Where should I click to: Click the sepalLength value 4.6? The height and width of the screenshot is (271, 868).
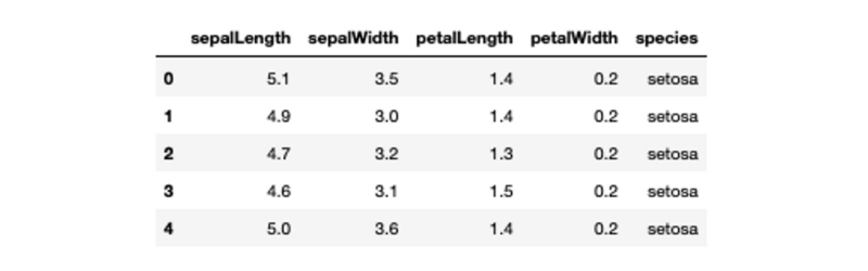278,191
